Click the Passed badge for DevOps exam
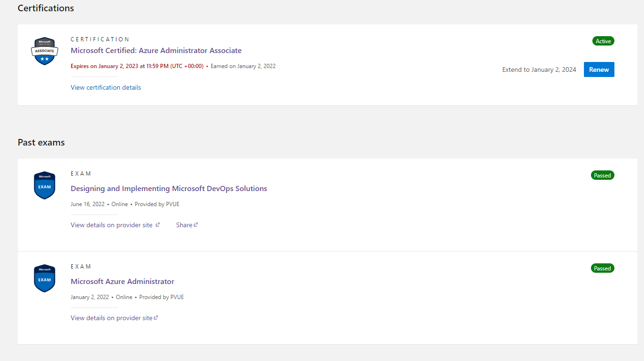 tap(602, 175)
